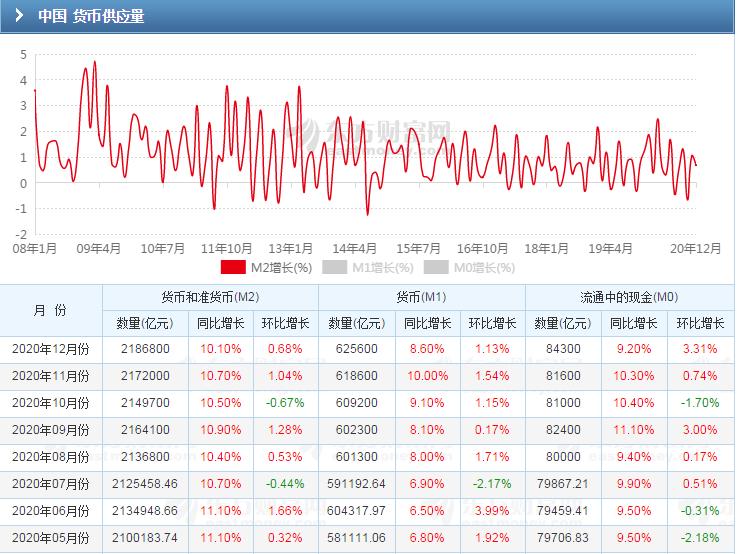Select the 2020年07月份 row label
740x554 pixels.
tap(50, 484)
